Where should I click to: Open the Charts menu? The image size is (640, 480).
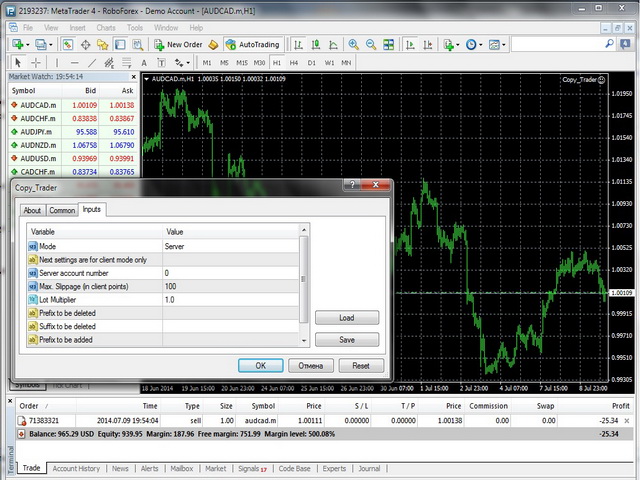106,28
